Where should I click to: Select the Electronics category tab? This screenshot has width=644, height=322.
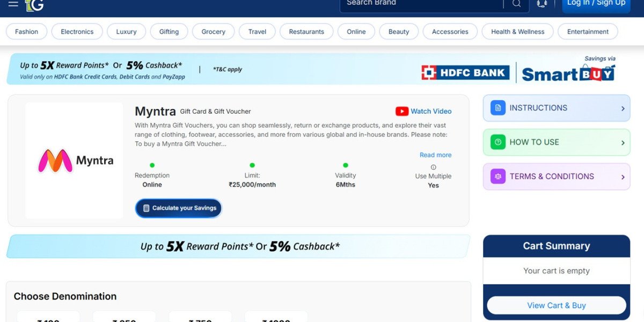[77, 32]
